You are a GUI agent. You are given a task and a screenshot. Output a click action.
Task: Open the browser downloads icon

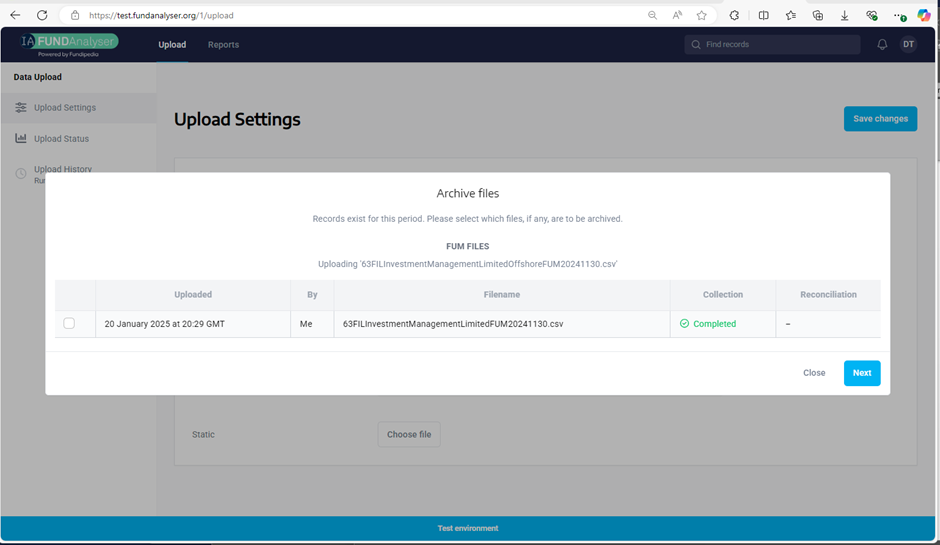tap(845, 16)
